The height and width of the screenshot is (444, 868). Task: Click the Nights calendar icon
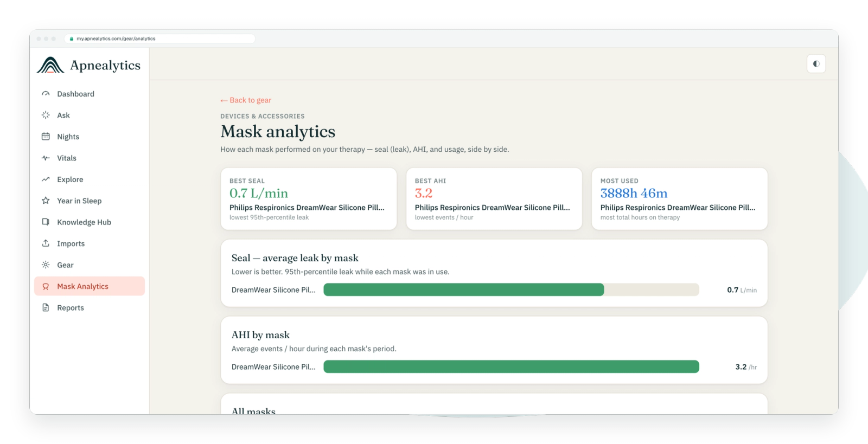click(46, 137)
